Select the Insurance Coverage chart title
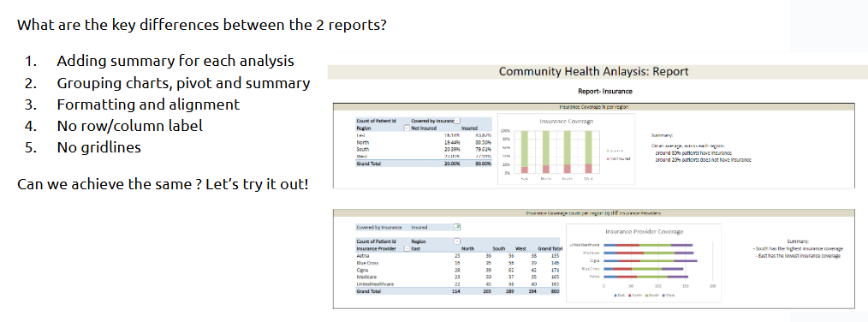This screenshot has width=868, height=322. click(566, 122)
